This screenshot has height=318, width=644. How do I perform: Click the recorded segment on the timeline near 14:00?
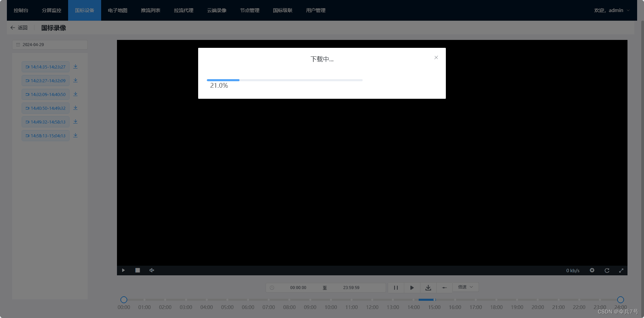click(x=427, y=300)
